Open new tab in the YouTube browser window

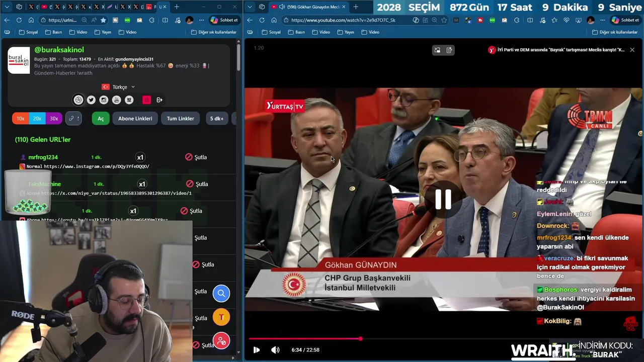coord(356,7)
